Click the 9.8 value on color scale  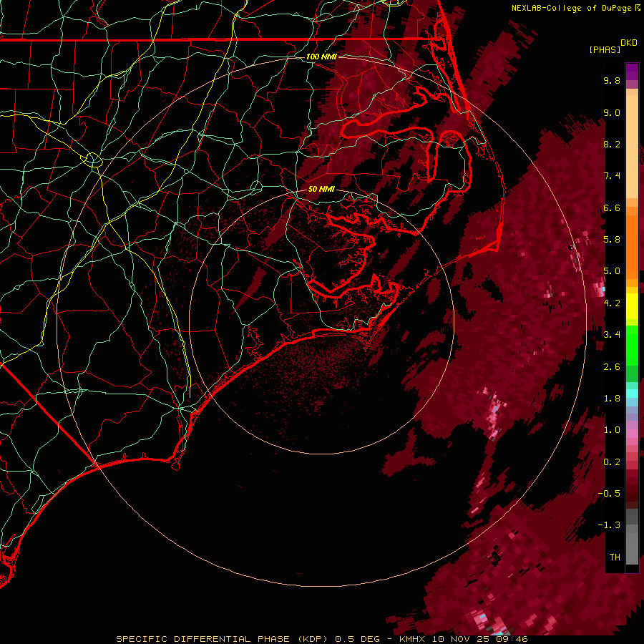612,80
